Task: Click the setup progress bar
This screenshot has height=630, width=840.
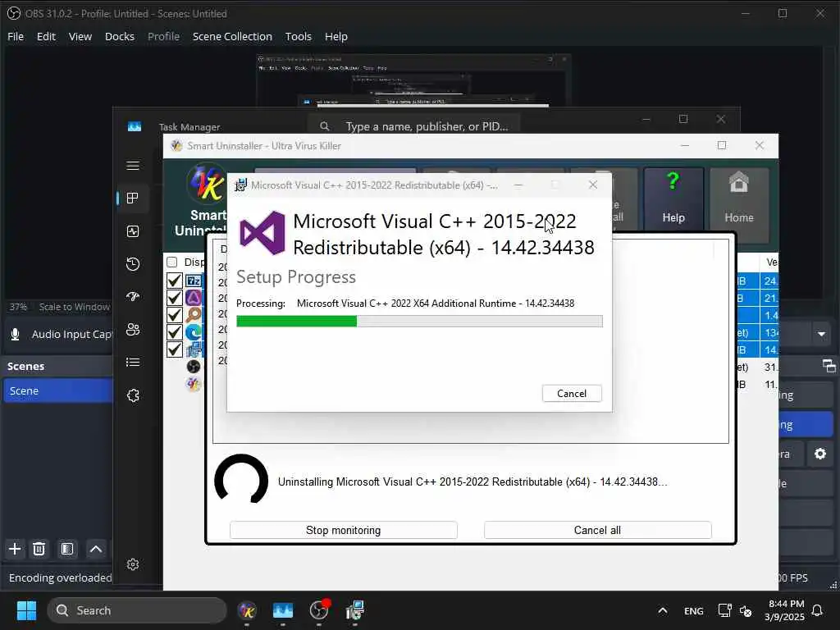Action: coord(419,321)
